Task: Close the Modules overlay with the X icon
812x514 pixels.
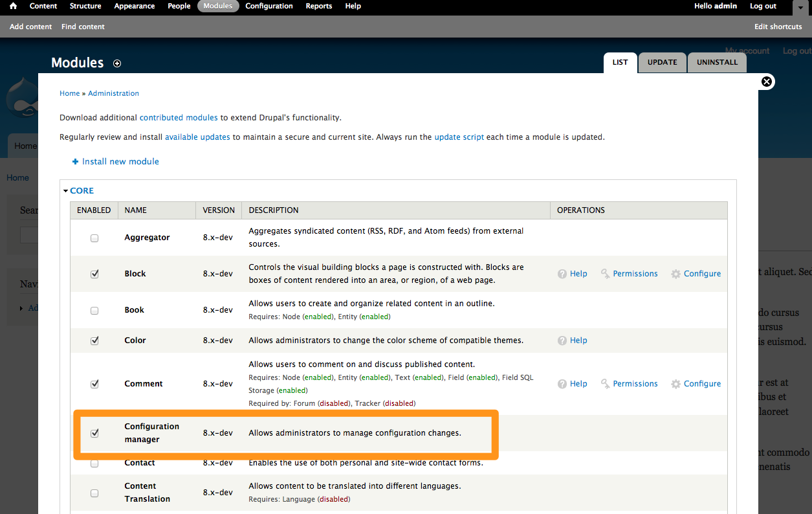Action: coord(767,82)
